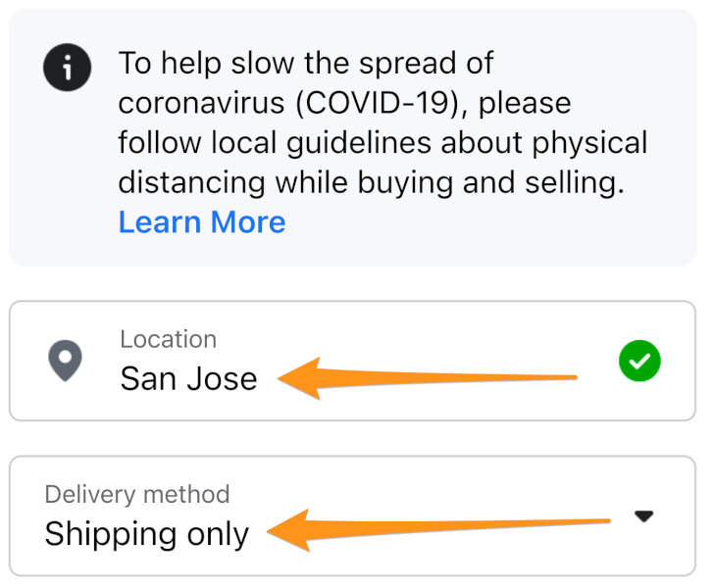This screenshot has height=588, width=713.
Task: Open the Learn More link
Action: [x=201, y=221]
